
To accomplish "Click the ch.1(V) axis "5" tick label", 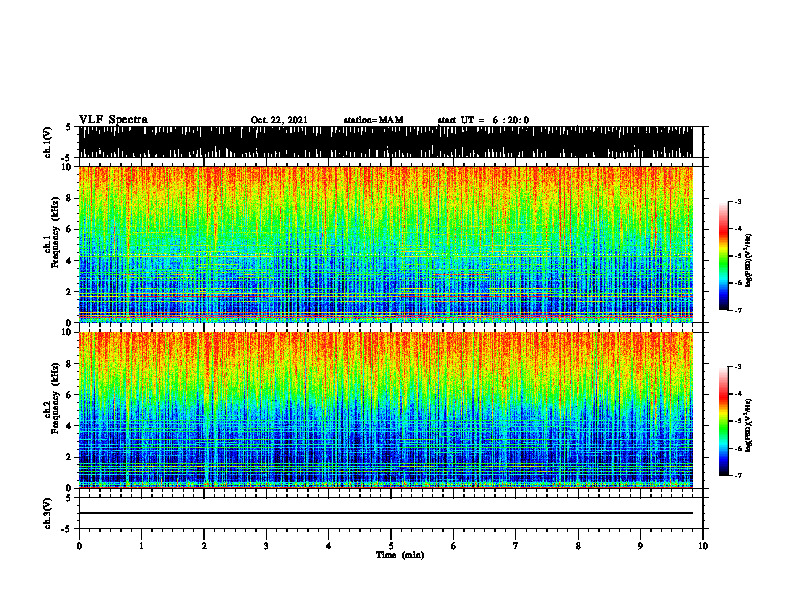I will 68,127.
